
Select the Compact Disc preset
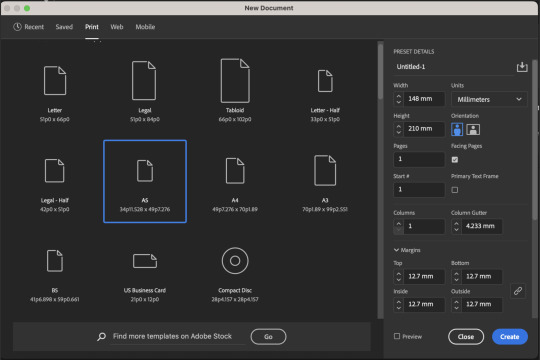point(235,261)
